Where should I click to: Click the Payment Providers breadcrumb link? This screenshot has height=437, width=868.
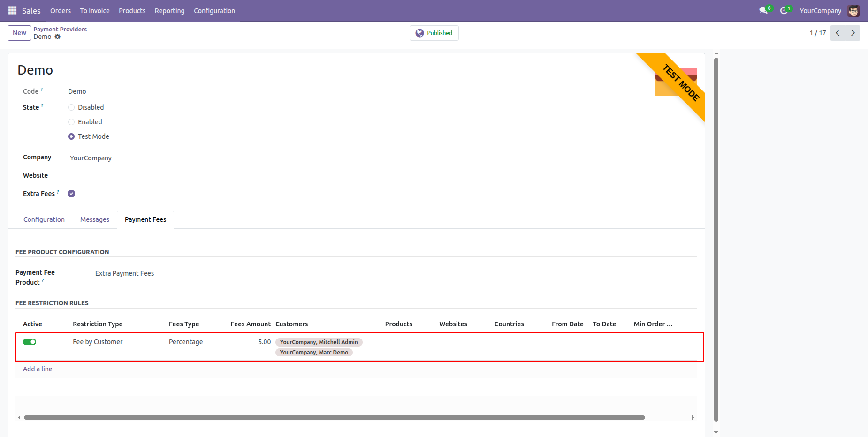click(x=60, y=29)
